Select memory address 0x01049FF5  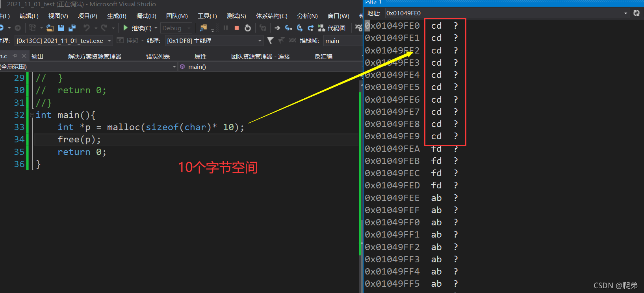392,284
